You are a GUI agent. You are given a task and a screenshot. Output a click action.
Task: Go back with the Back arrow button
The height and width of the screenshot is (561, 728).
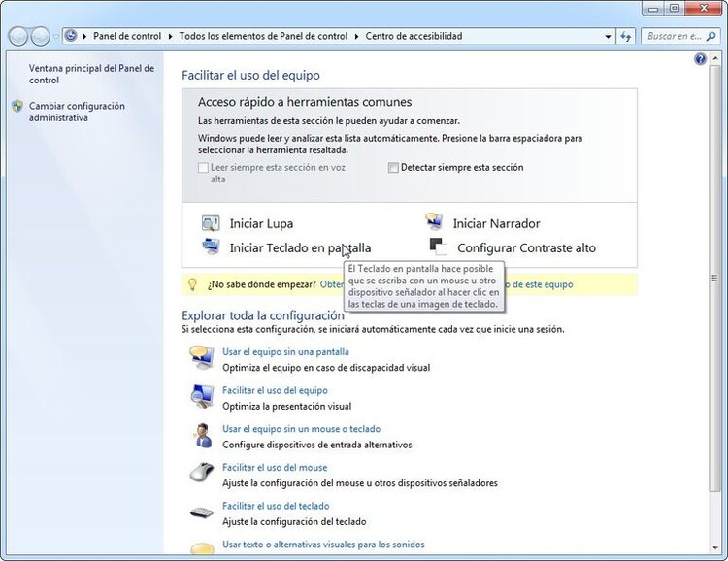tap(18, 36)
